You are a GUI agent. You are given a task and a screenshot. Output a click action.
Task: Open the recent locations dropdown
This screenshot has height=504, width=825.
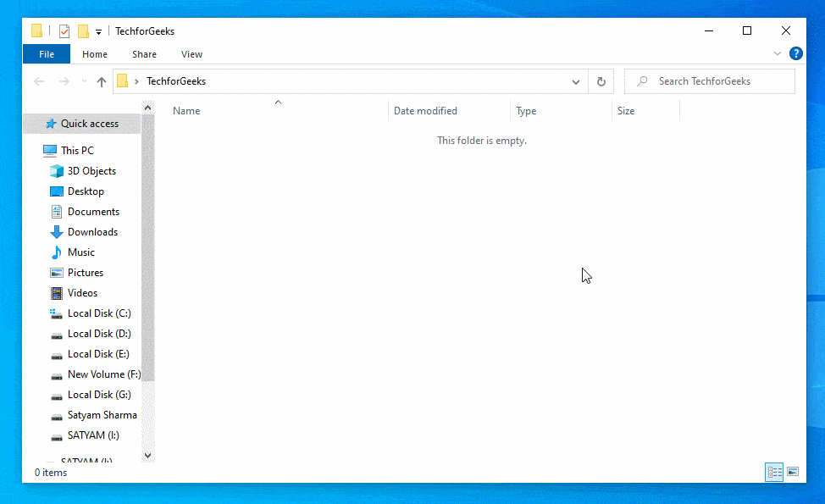[x=84, y=81]
